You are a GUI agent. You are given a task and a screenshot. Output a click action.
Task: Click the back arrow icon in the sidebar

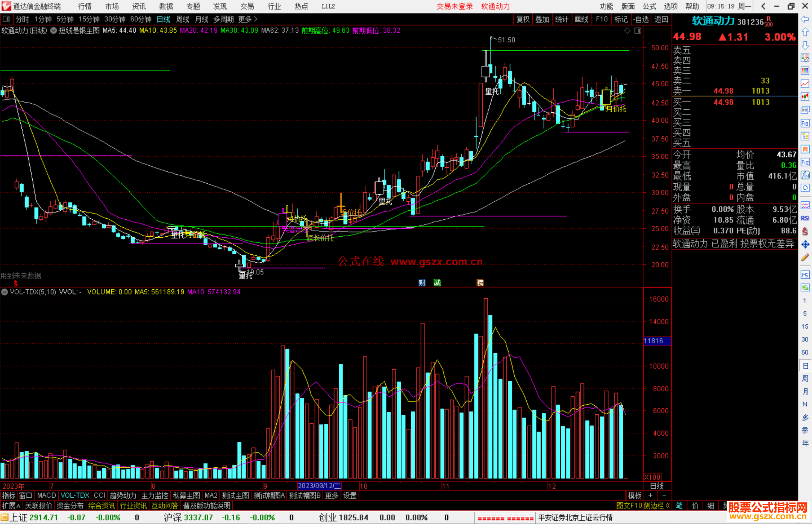pos(805,19)
